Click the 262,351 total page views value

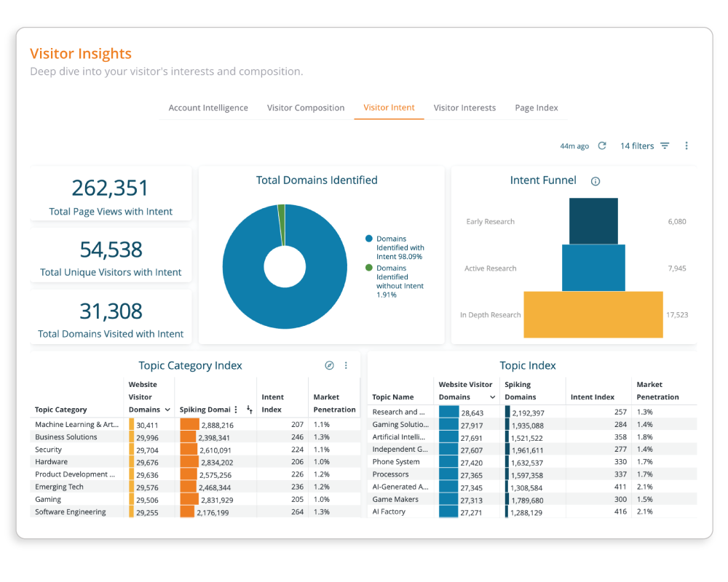(x=110, y=188)
